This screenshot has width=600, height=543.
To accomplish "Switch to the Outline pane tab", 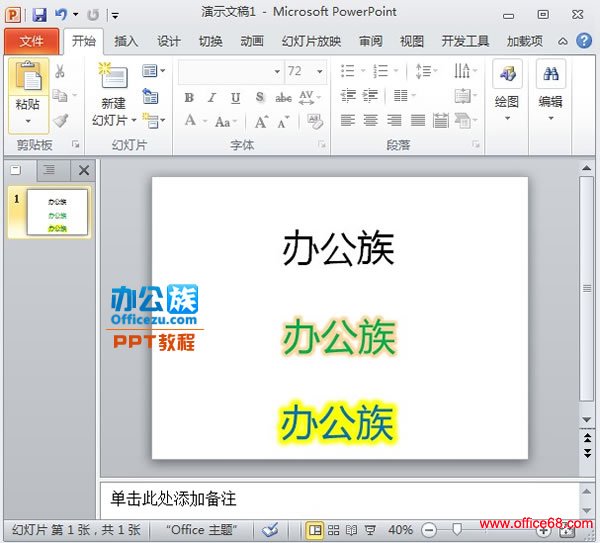I will (x=49, y=170).
